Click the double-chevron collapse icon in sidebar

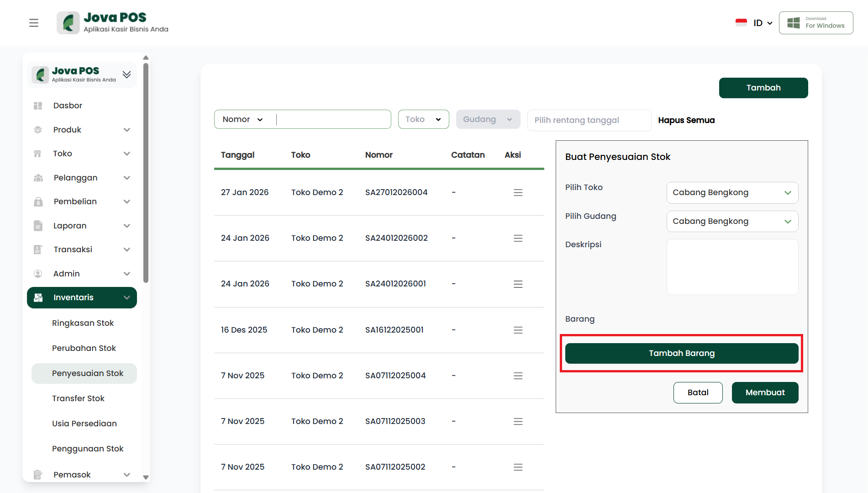point(126,74)
